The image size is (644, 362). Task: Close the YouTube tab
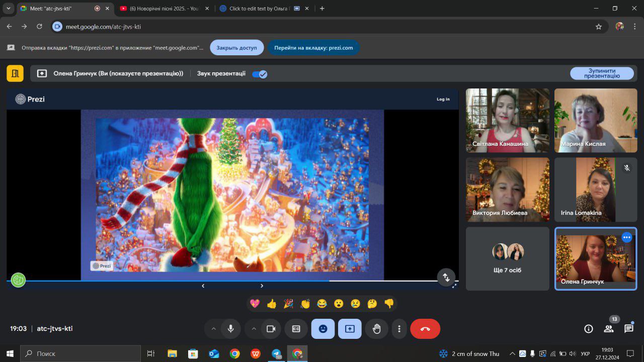tap(207, 9)
